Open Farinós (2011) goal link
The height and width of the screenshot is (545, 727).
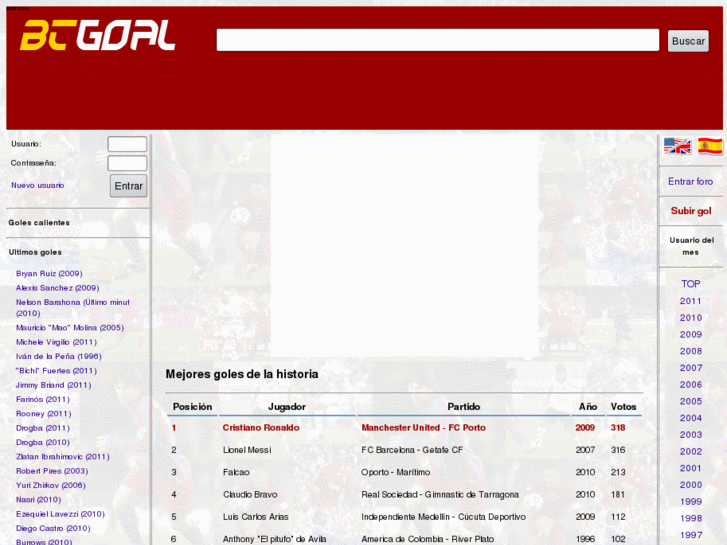(x=43, y=400)
